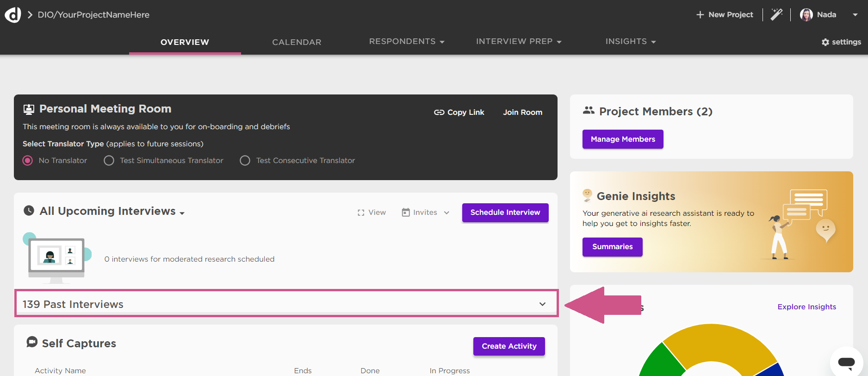Click the Discuss.io logo icon
Screen dimensions: 868x376
pyautogui.click(x=13, y=15)
